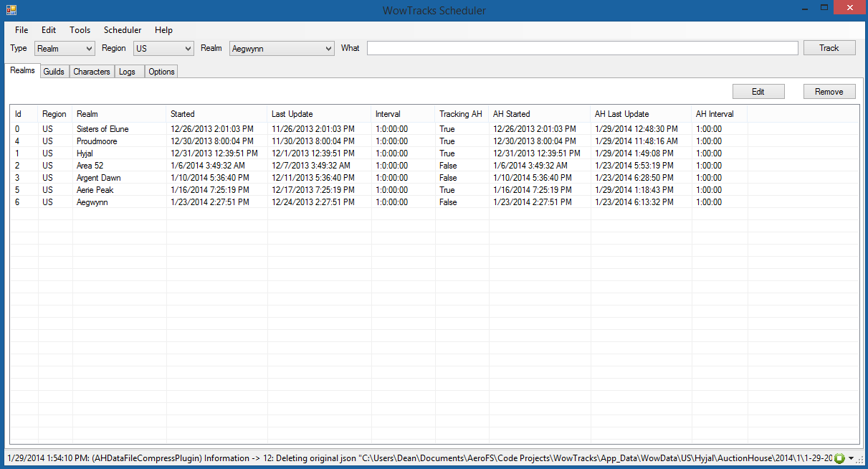Sort by the AH Started column header
The width and height of the screenshot is (868, 469).
point(540,114)
